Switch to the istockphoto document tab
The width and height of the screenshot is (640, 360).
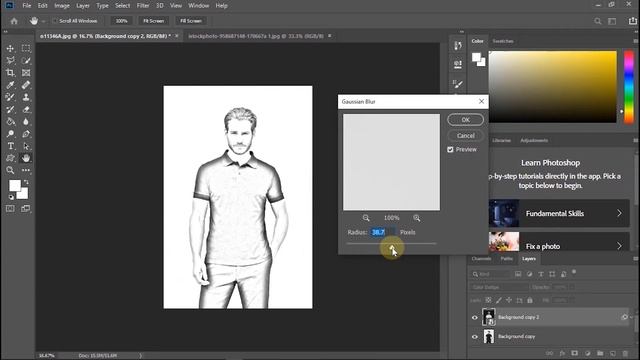[256, 36]
